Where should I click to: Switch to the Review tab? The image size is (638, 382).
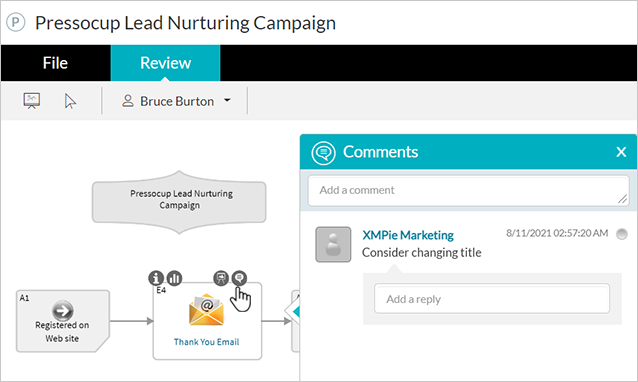[x=165, y=63]
